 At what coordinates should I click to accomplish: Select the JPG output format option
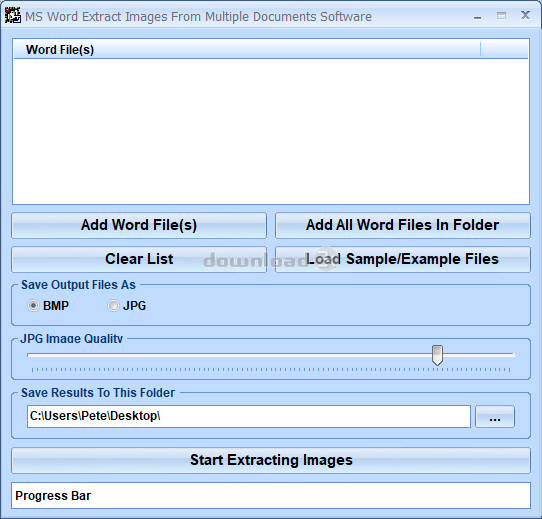click(113, 306)
